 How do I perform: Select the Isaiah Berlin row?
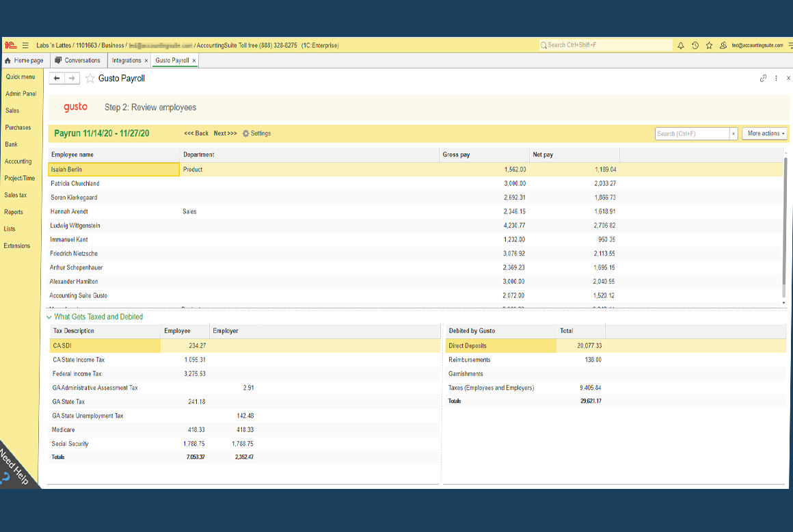pyautogui.click(x=416, y=170)
